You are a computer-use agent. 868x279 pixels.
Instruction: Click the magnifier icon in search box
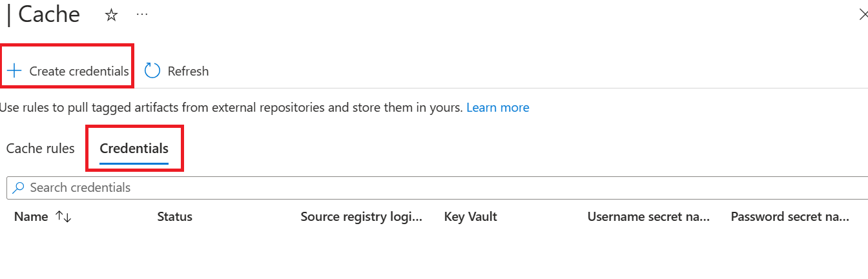coord(19,187)
